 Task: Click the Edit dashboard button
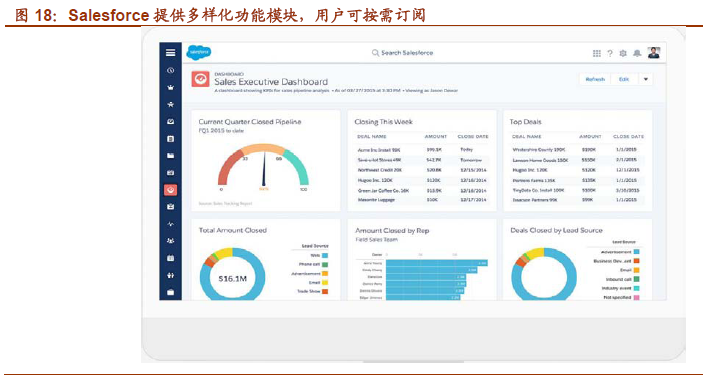pos(624,79)
